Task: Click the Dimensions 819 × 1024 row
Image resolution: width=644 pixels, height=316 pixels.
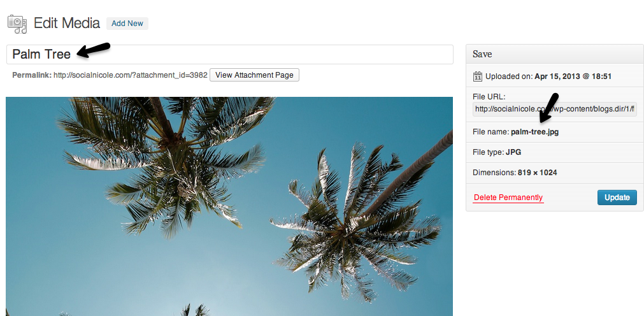Action: [x=554, y=173]
